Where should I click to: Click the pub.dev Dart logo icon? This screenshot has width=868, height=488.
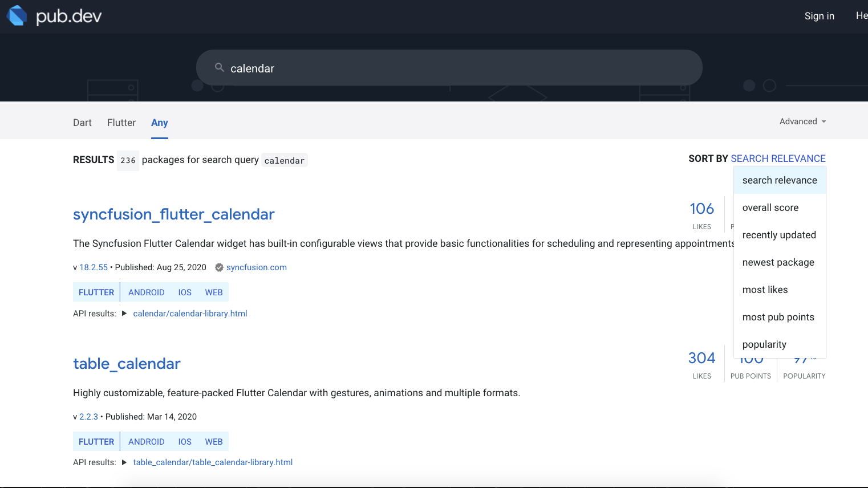click(x=17, y=15)
